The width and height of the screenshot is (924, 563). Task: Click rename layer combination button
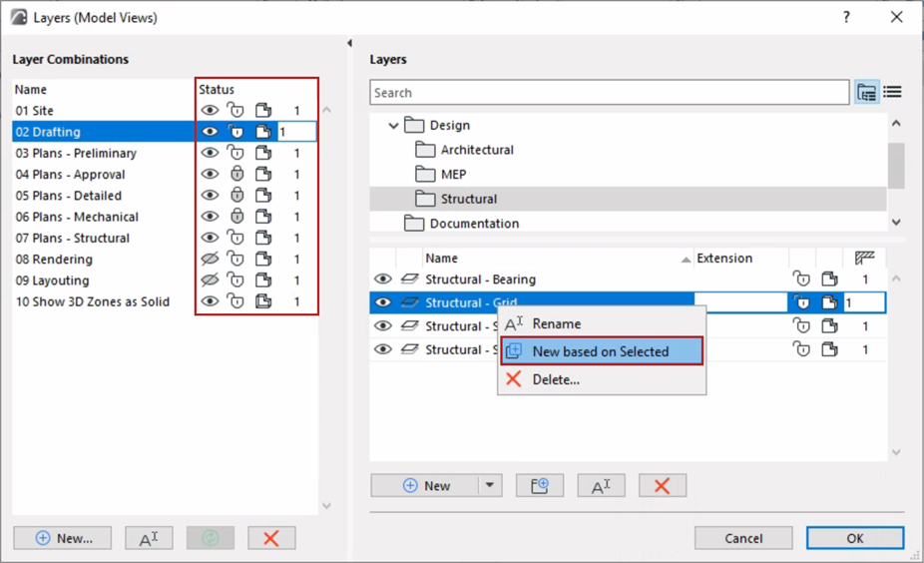tap(149, 538)
